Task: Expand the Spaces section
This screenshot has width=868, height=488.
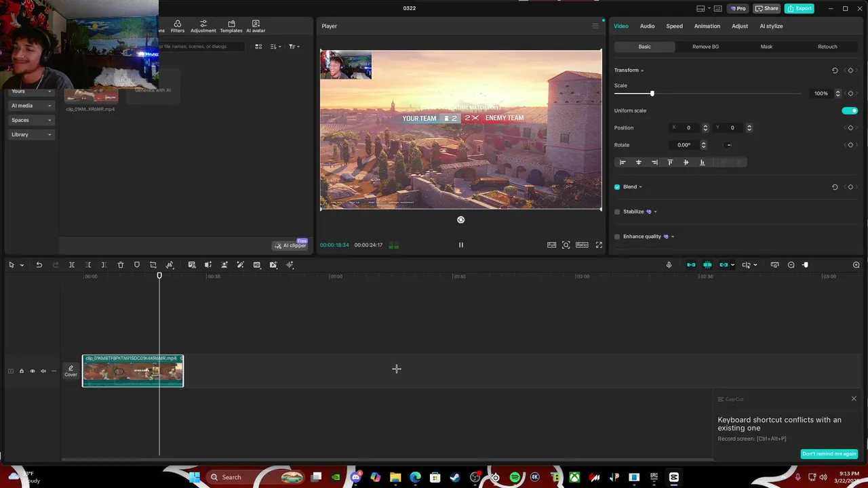Action: pyautogui.click(x=31, y=120)
